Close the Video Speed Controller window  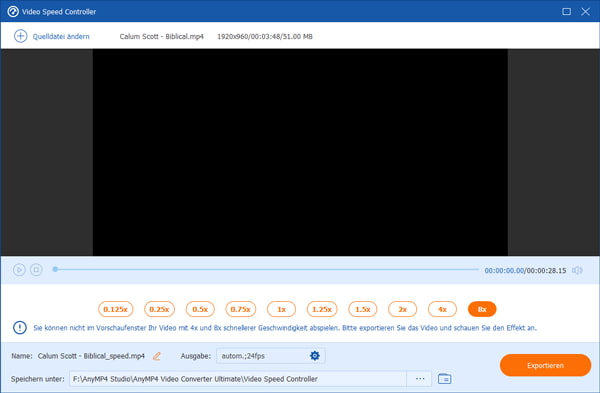tap(585, 11)
